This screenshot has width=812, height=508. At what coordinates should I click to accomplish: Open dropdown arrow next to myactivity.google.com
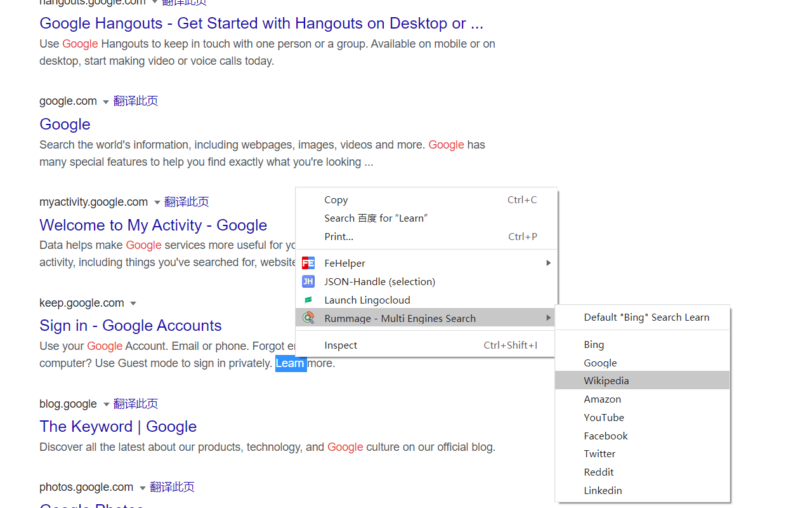pos(157,203)
